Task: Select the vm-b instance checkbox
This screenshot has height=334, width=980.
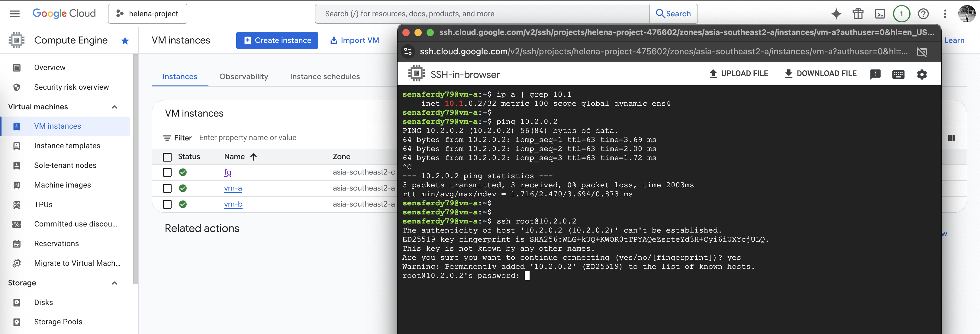Action: pos(167,204)
